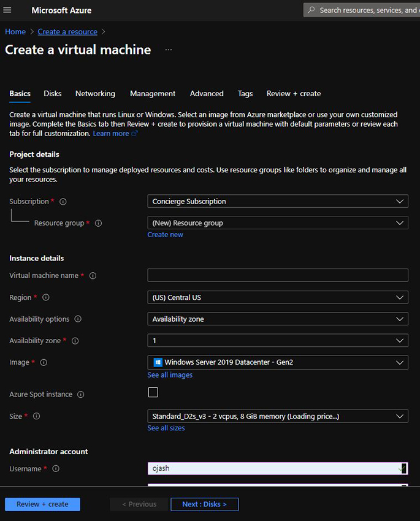Open the Availability zone dropdown

tap(278, 341)
